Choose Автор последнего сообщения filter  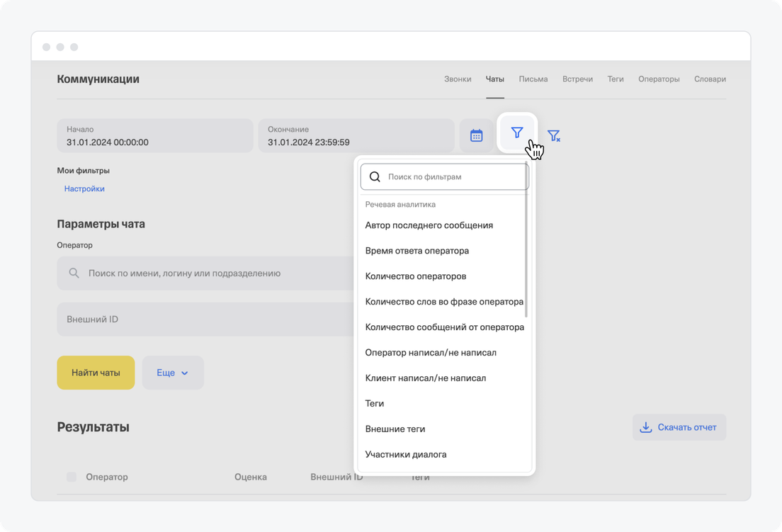pyautogui.click(x=429, y=225)
